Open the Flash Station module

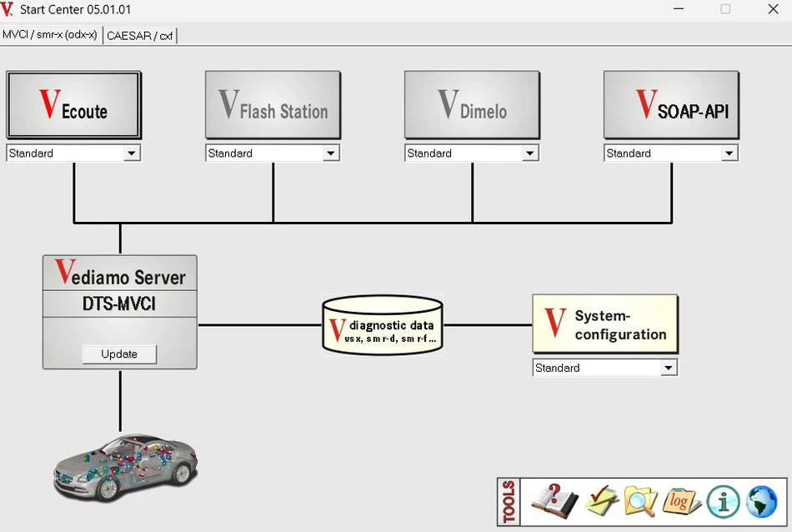273,105
